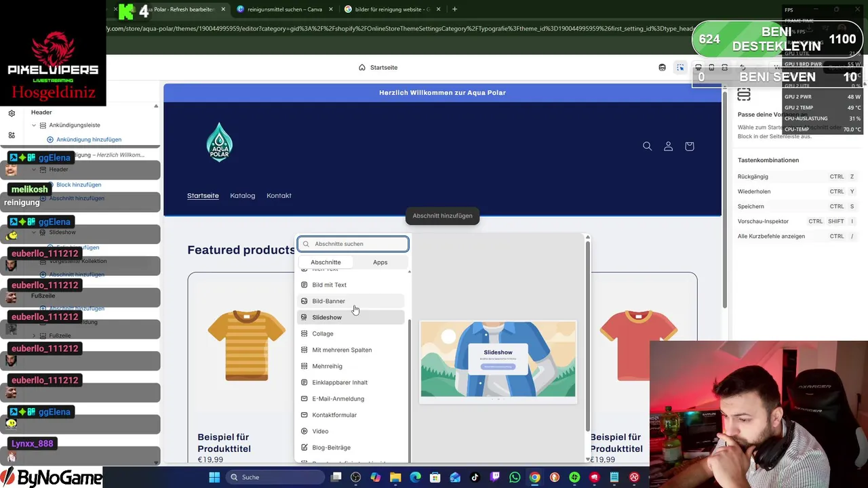
Task: Choose Bild mit Text section
Action: [351, 285]
